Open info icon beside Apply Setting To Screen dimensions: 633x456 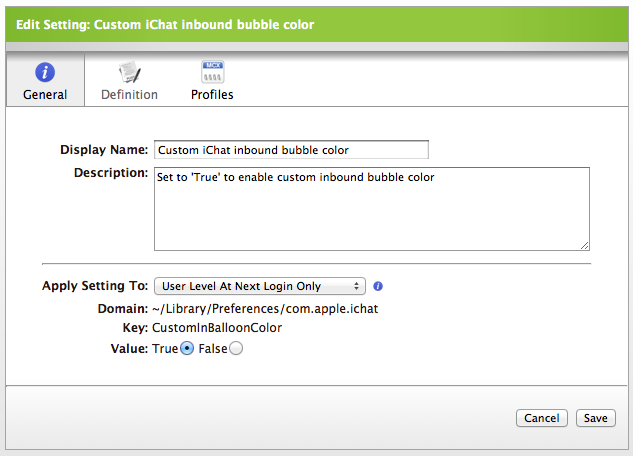(x=378, y=286)
